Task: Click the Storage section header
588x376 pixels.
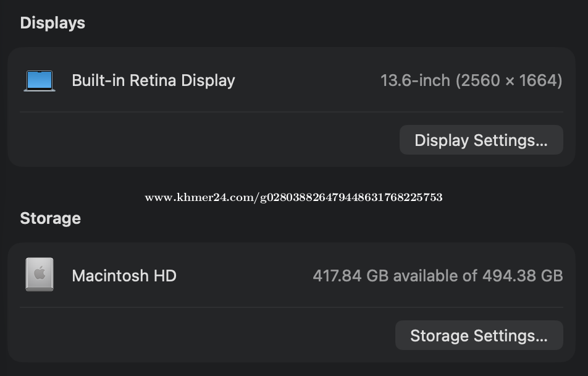Action: click(50, 218)
